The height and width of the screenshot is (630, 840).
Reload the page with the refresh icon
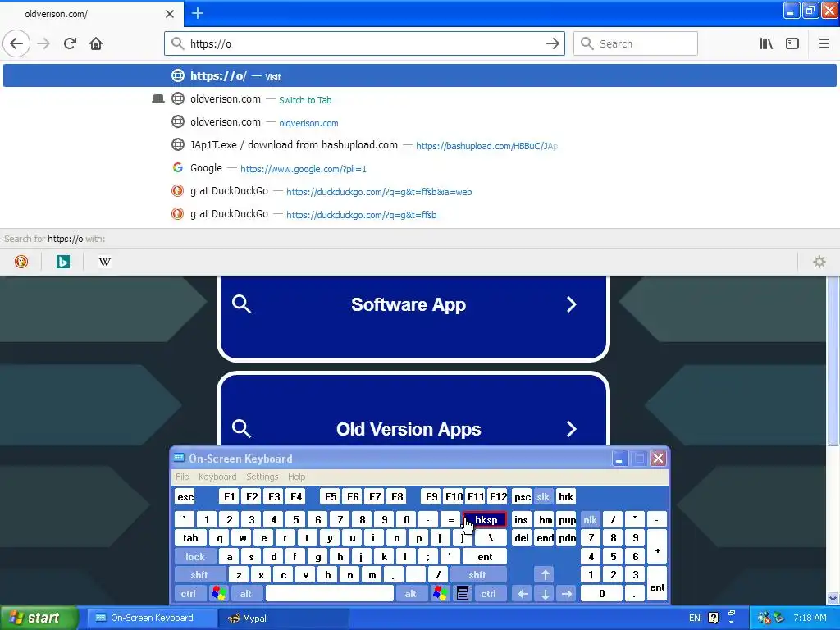click(x=70, y=43)
